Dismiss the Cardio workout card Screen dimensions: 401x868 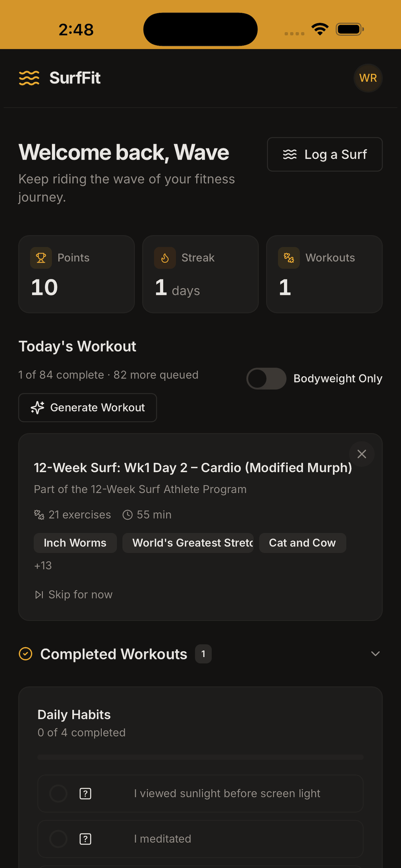click(x=362, y=454)
